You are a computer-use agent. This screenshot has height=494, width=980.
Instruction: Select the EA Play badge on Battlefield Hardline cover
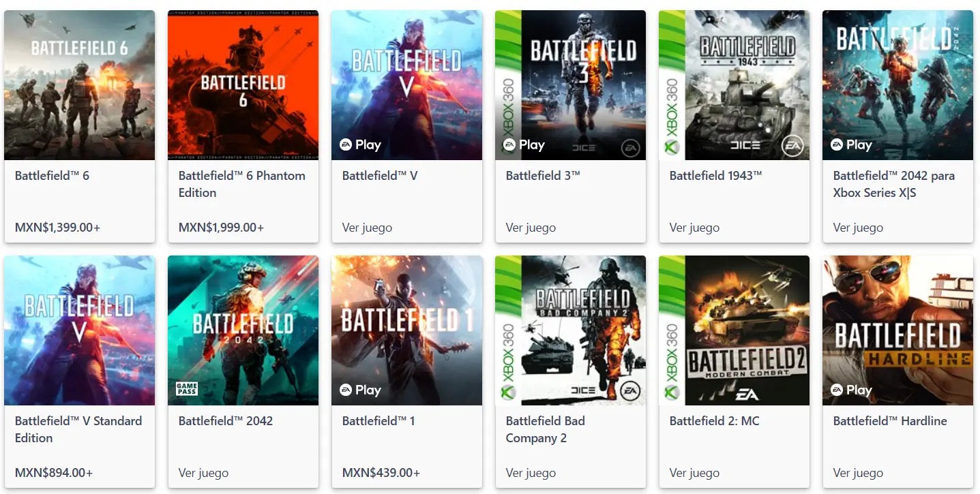851,390
